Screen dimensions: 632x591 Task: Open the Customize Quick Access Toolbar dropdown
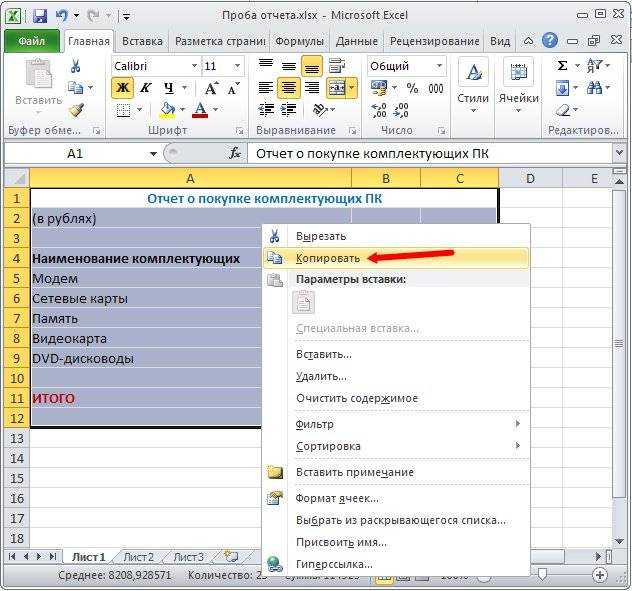(126, 17)
